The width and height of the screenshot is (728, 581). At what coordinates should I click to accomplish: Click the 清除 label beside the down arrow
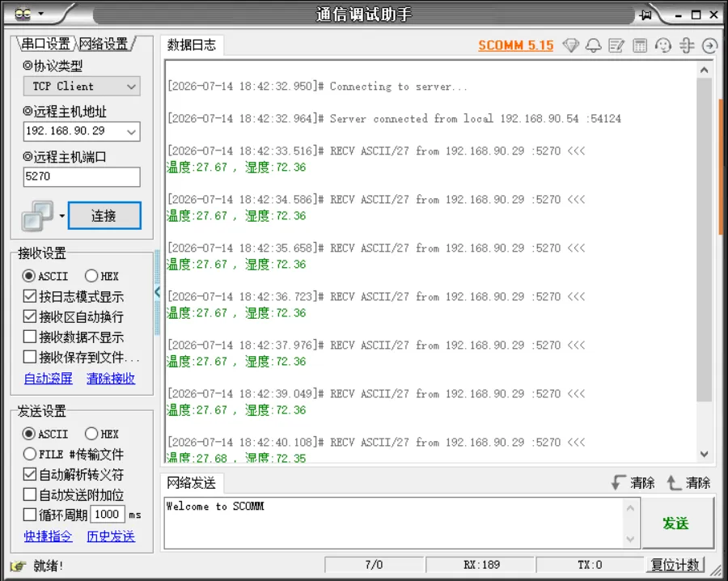[x=642, y=483]
